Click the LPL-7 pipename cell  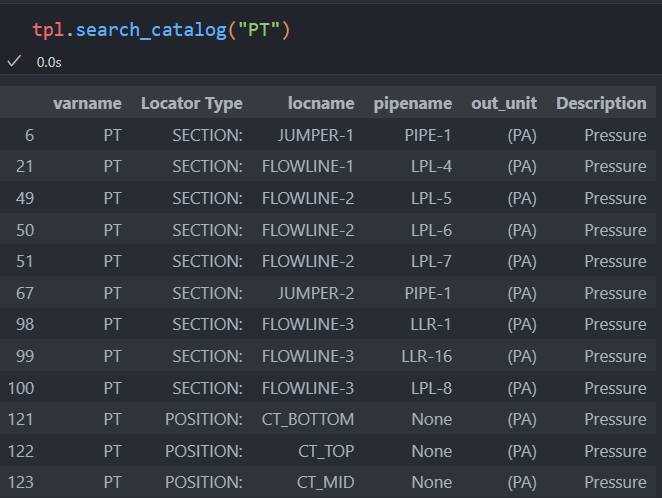tap(431, 261)
